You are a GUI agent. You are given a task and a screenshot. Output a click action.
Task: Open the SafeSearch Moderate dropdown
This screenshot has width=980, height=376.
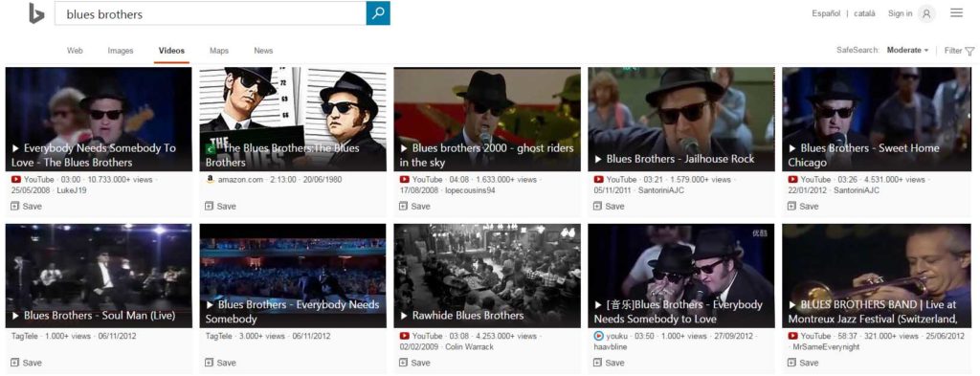tap(907, 51)
